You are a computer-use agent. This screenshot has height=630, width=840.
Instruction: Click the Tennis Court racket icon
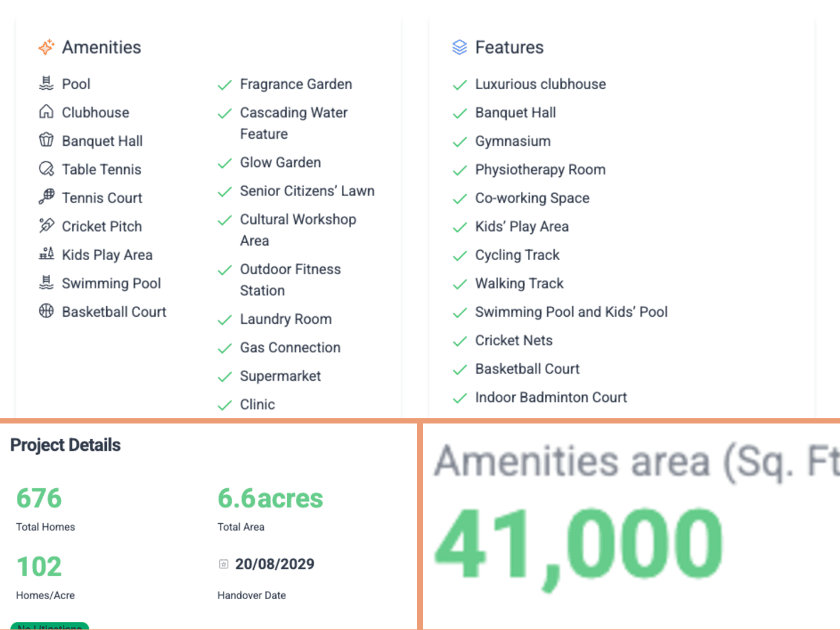tap(46, 197)
